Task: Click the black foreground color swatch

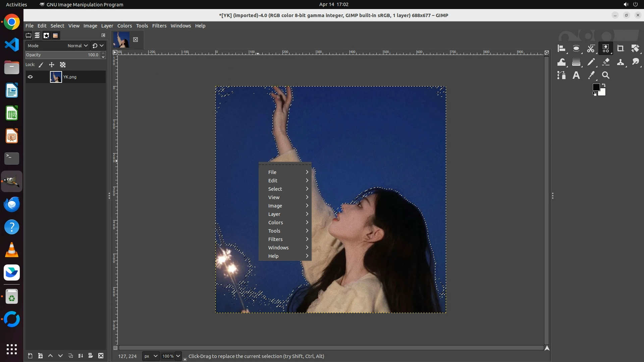Action: [596, 87]
